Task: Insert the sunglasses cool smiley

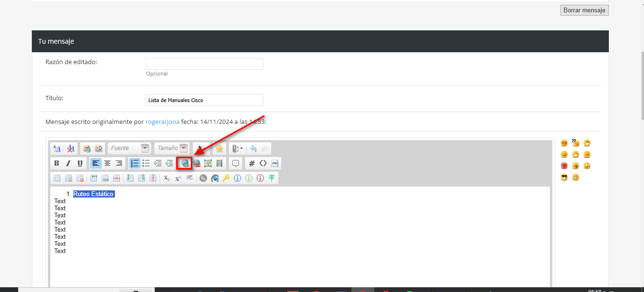Action: point(564,178)
